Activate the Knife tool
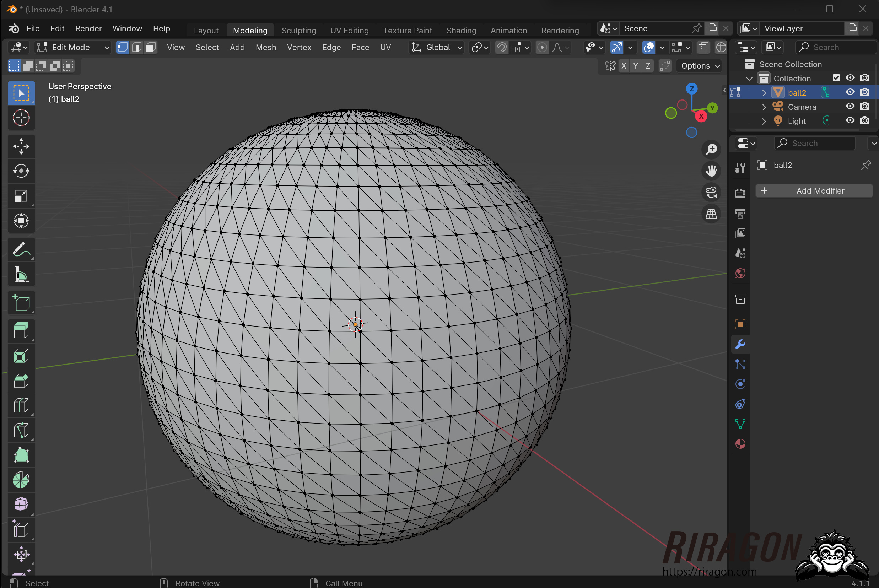 [x=21, y=431]
